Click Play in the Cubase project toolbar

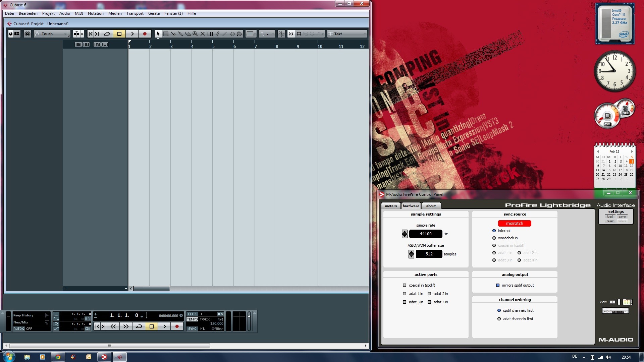(x=132, y=34)
